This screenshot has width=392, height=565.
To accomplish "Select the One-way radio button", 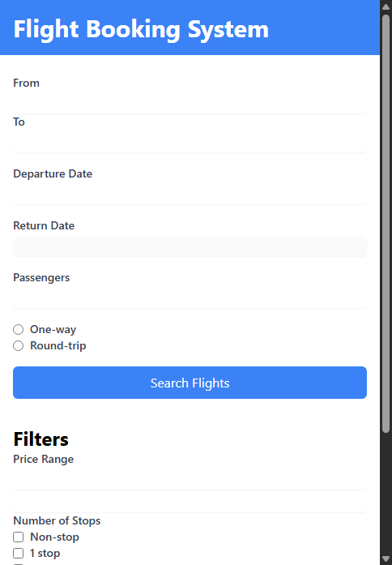I will click(19, 329).
